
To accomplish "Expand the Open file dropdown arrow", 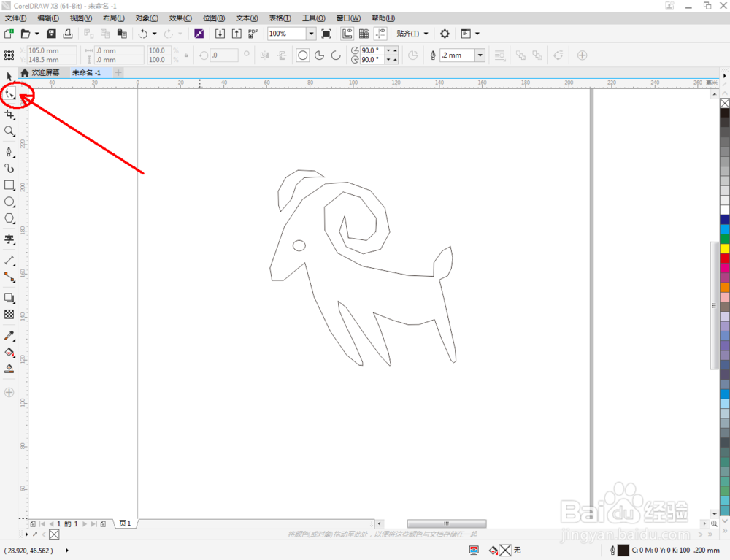I will (x=36, y=34).
